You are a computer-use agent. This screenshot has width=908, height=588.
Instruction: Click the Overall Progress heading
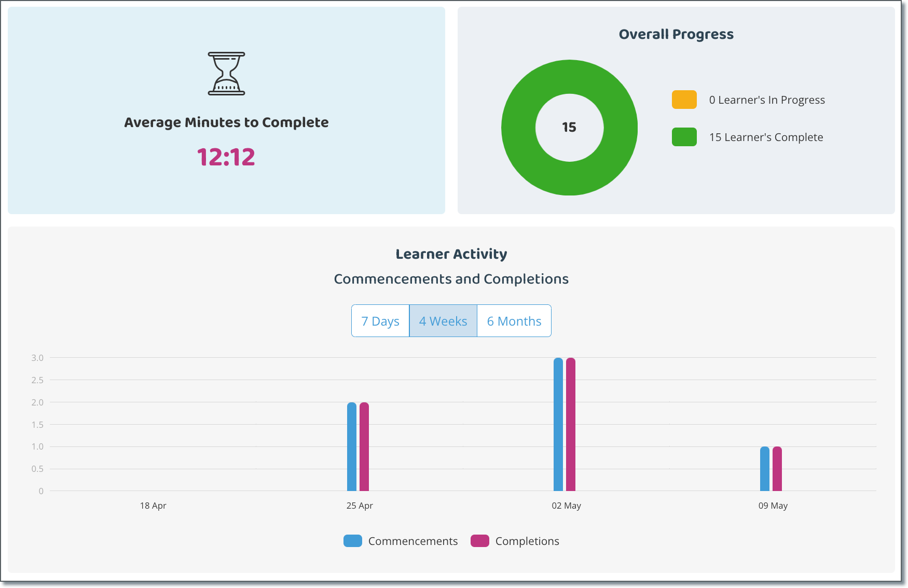[x=676, y=34]
